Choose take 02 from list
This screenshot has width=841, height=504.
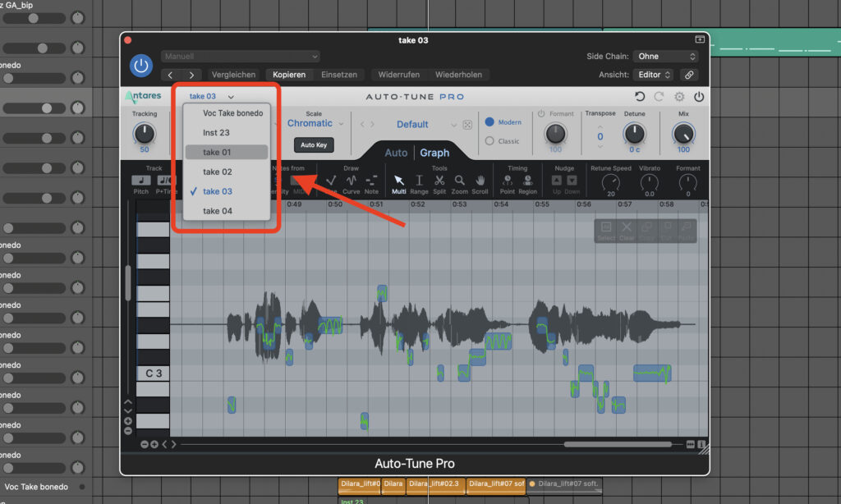click(x=227, y=172)
